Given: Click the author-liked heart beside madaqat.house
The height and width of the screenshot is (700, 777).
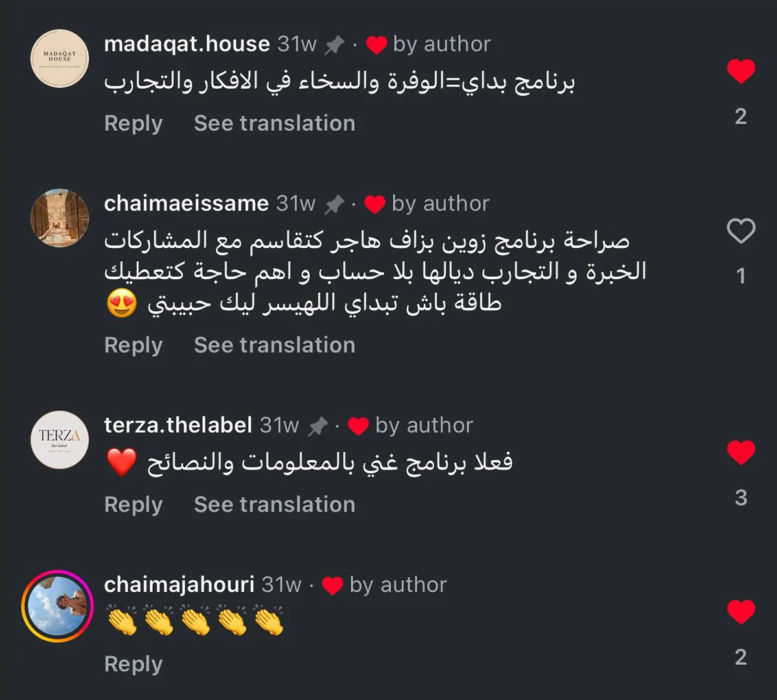Looking at the screenshot, I should 377,45.
